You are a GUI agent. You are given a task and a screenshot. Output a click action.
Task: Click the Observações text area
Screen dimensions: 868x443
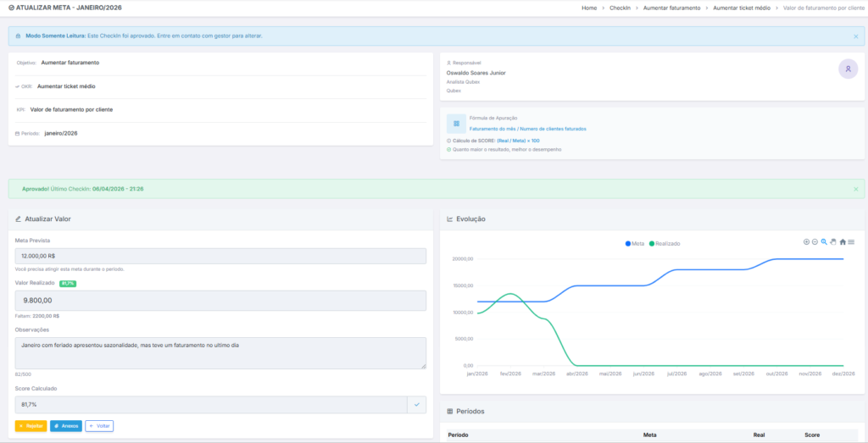220,353
